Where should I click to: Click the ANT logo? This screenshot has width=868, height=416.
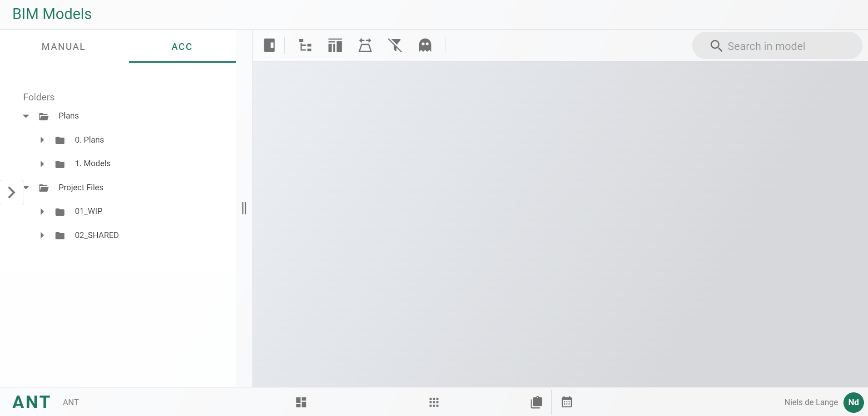point(31,402)
